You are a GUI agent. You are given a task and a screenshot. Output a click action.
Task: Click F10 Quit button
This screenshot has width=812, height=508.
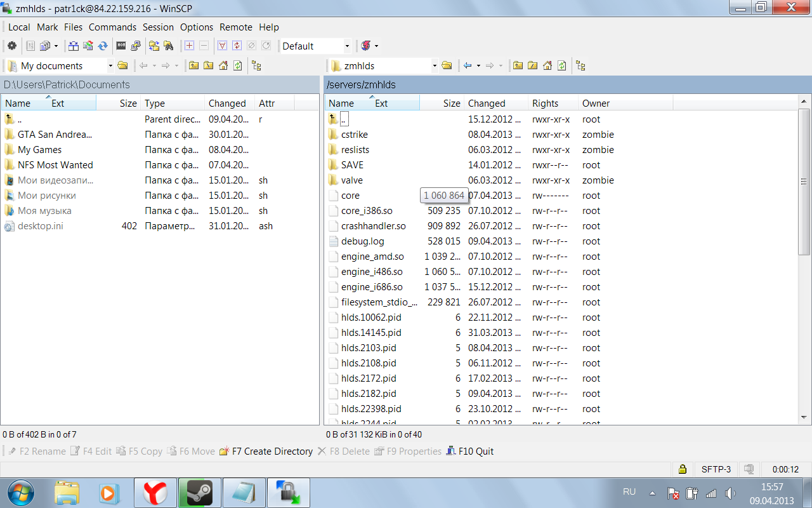coord(469,451)
